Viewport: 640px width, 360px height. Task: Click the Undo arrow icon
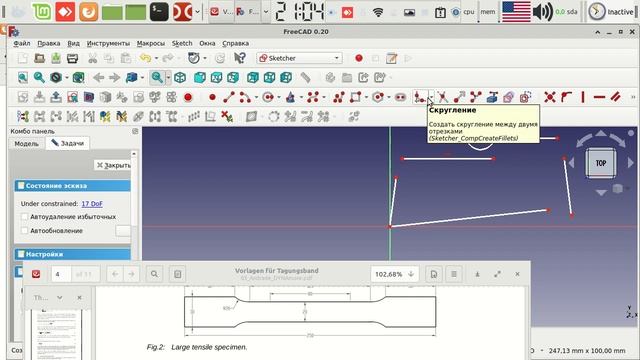(145, 58)
